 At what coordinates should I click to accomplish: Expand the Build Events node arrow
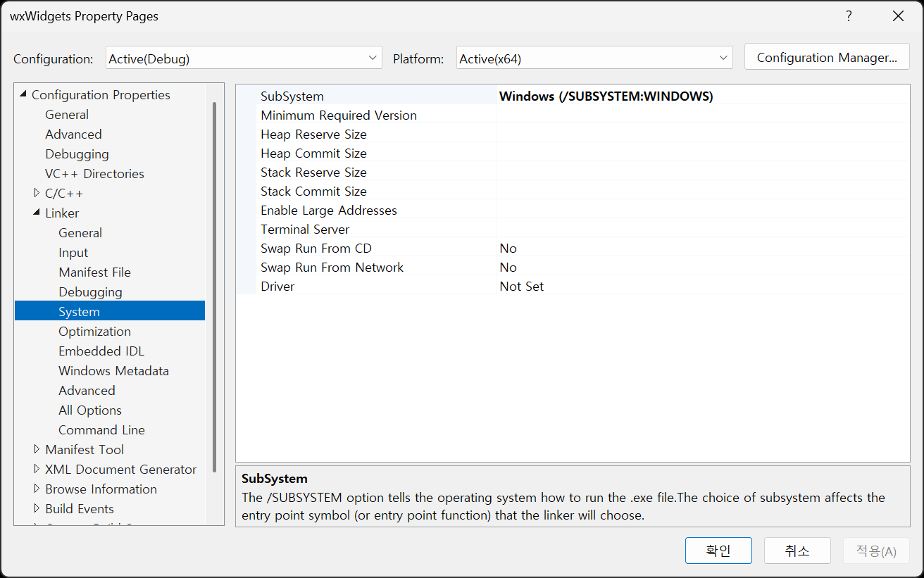pyautogui.click(x=37, y=508)
